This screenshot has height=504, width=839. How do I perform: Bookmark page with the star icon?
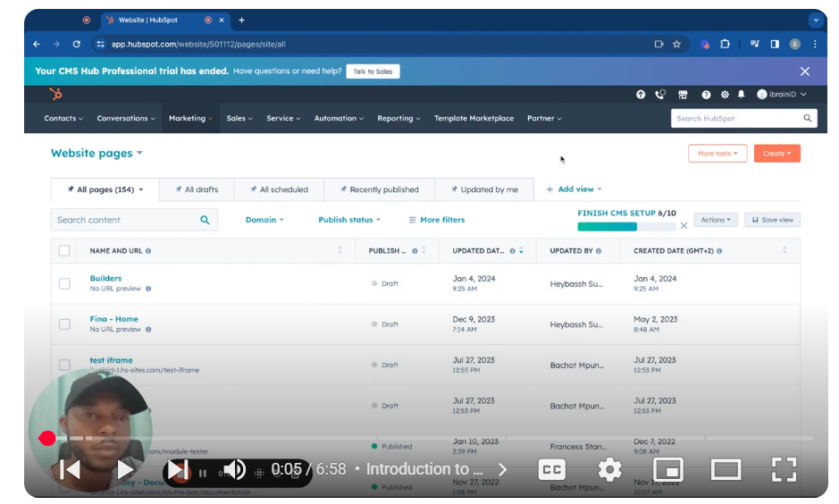coord(677,44)
